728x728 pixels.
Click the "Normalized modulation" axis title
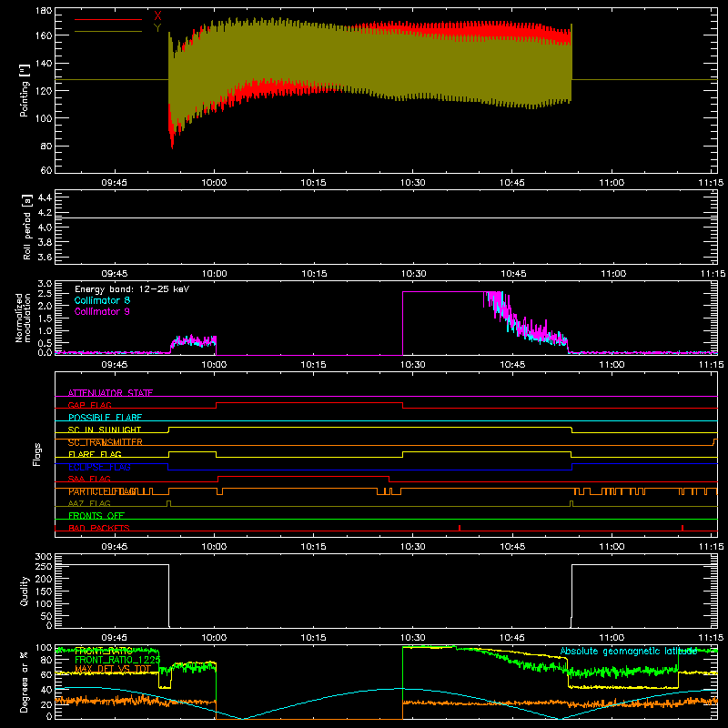tap(24, 318)
